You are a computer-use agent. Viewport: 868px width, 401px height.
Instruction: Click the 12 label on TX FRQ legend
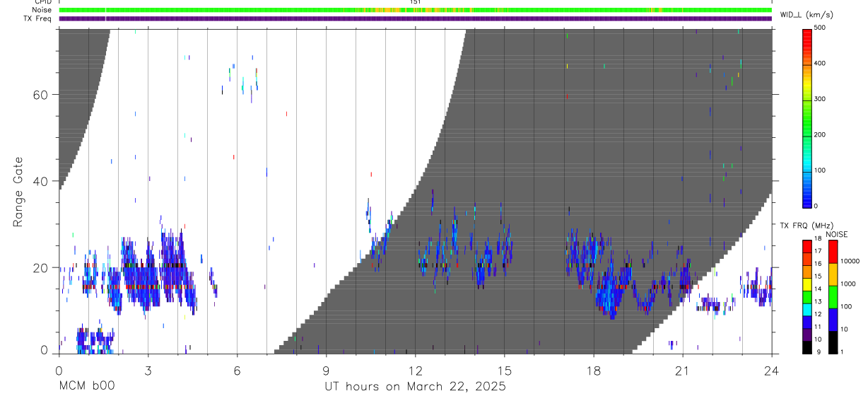point(818,314)
